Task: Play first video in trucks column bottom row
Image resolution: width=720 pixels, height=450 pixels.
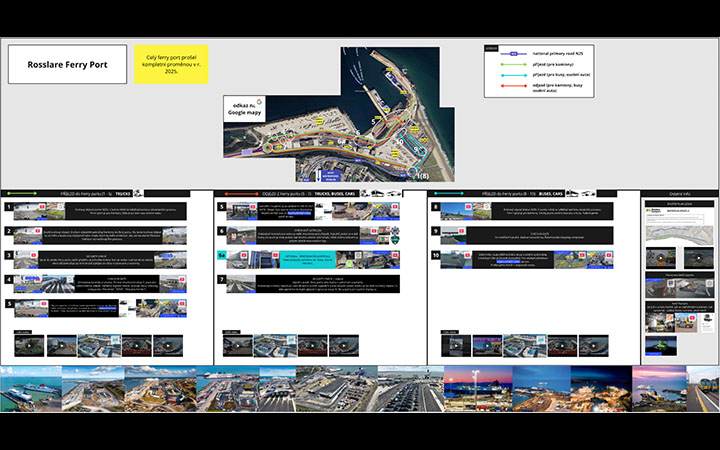Action: [28, 346]
